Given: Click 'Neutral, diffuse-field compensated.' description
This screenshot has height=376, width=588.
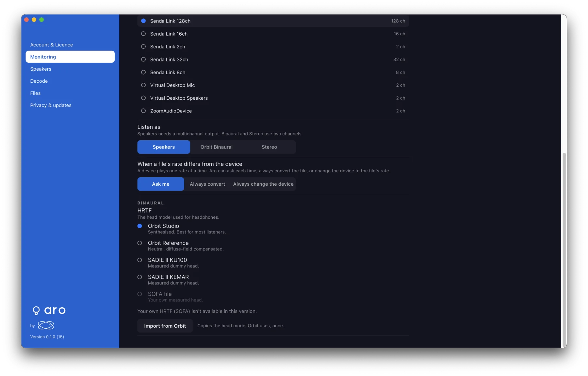Looking at the screenshot, I should click(186, 249).
